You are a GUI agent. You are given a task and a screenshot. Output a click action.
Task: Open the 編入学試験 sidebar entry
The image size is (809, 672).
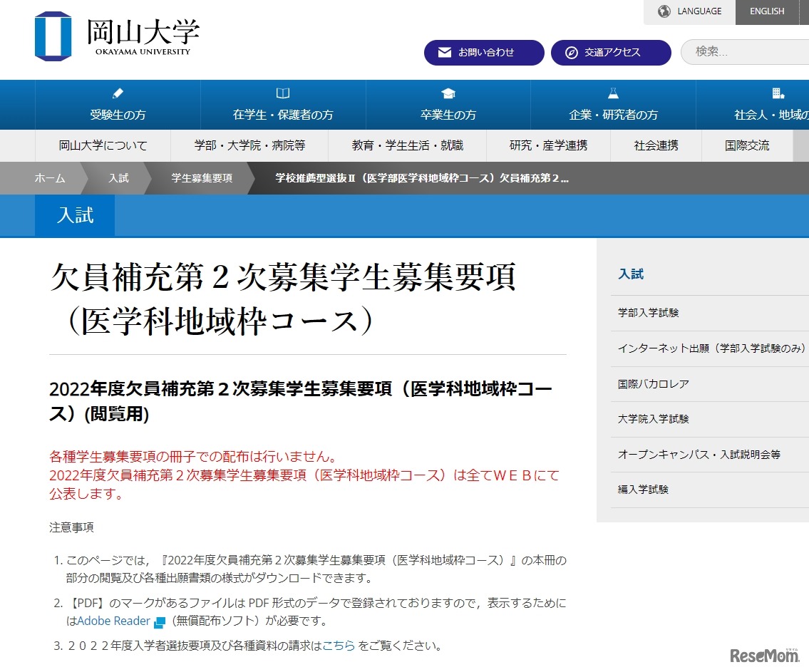(x=643, y=490)
